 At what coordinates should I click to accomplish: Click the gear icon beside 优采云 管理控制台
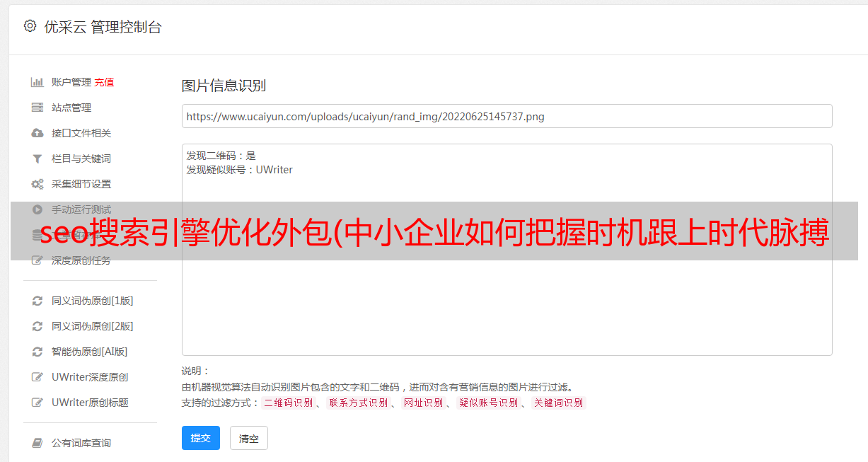click(30, 26)
